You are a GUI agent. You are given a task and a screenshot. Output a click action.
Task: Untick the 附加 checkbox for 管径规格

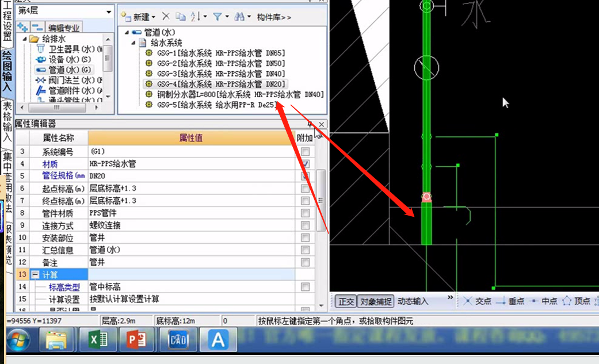coord(305,176)
